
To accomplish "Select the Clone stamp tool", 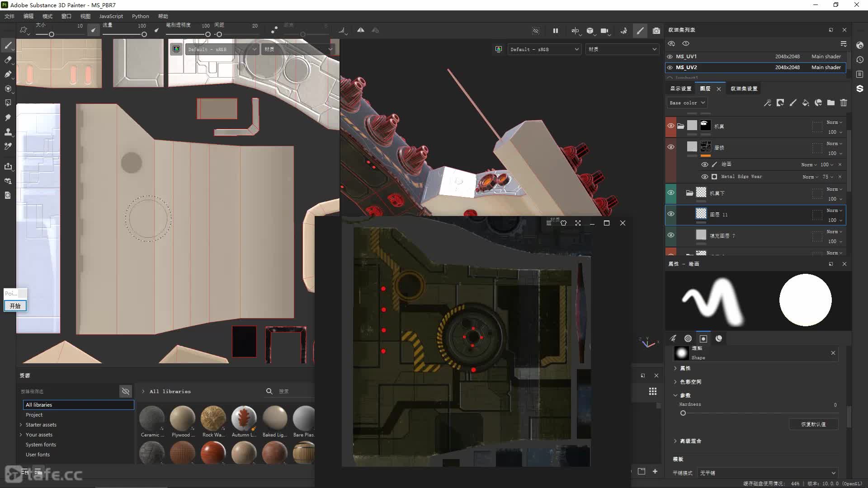I will pyautogui.click(x=8, y=132).
